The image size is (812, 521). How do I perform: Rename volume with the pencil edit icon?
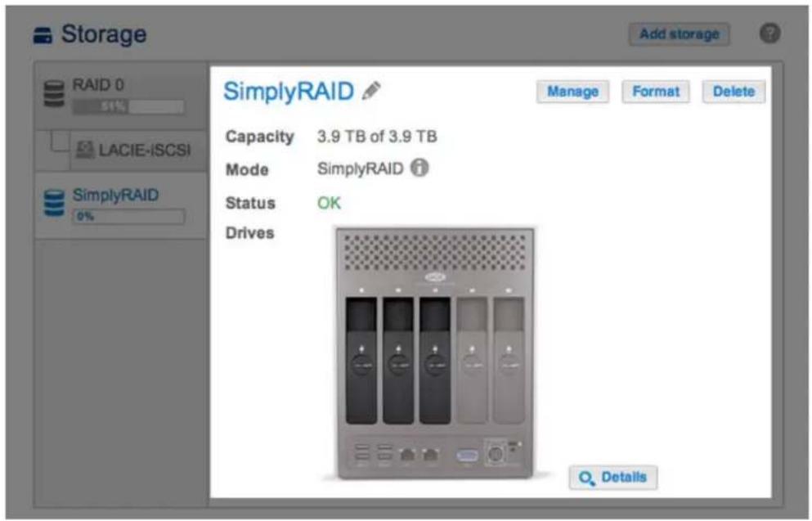(371, 91)
